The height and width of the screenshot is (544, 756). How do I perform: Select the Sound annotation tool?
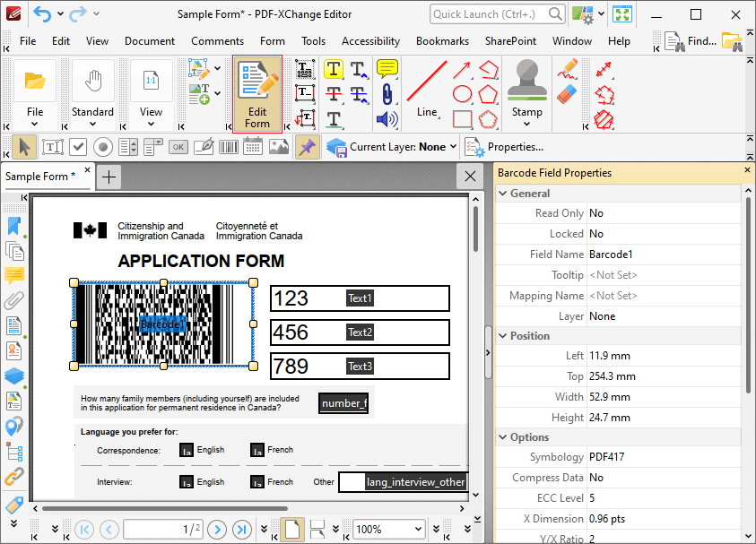387,119
